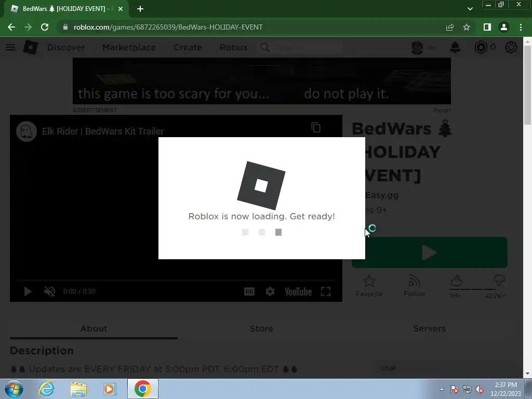Click Chrome icon on the taskbar

(x=142, y=389)
